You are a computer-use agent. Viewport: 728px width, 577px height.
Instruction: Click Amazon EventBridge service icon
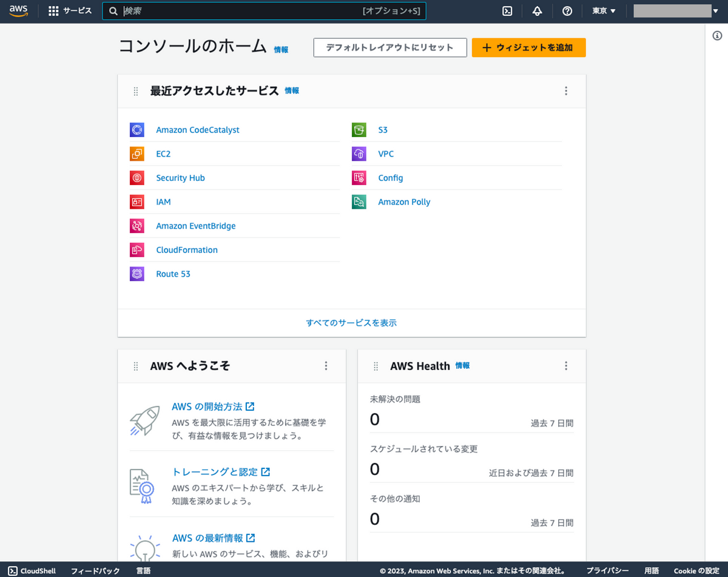pyautogui.click(x=137, y=226)
